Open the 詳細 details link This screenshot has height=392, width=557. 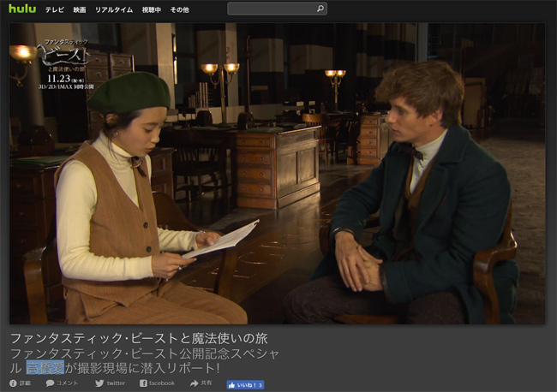coord(25,383)
